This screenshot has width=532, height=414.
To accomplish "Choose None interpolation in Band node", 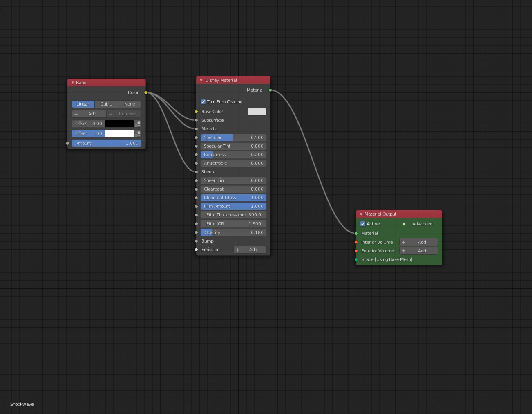I will click(130, 104).
